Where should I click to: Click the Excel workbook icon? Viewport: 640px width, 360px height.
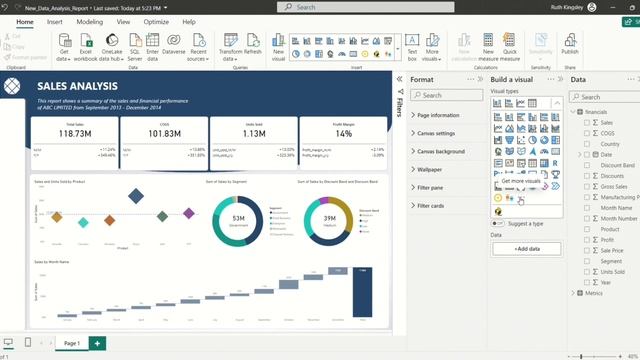coord(86,47)
